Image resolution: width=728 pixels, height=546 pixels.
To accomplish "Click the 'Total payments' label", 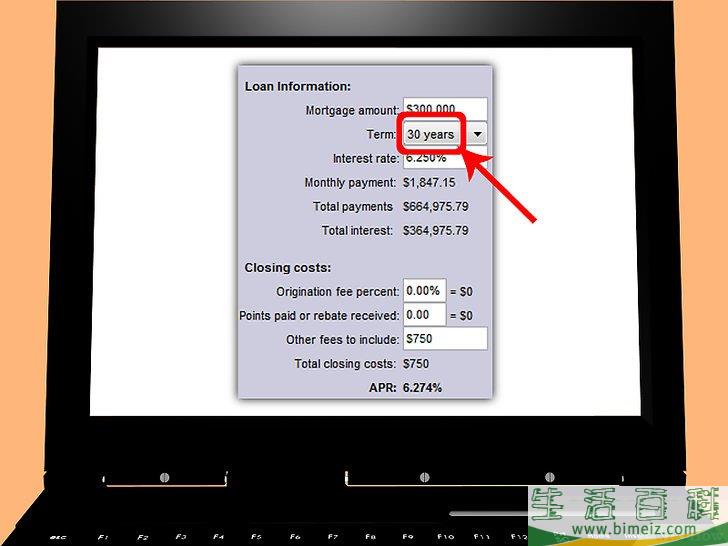I will 353,207.
